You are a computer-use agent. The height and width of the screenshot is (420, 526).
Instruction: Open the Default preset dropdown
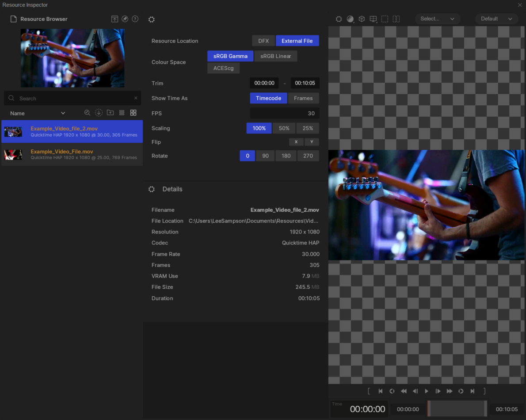tap(496, 19)
